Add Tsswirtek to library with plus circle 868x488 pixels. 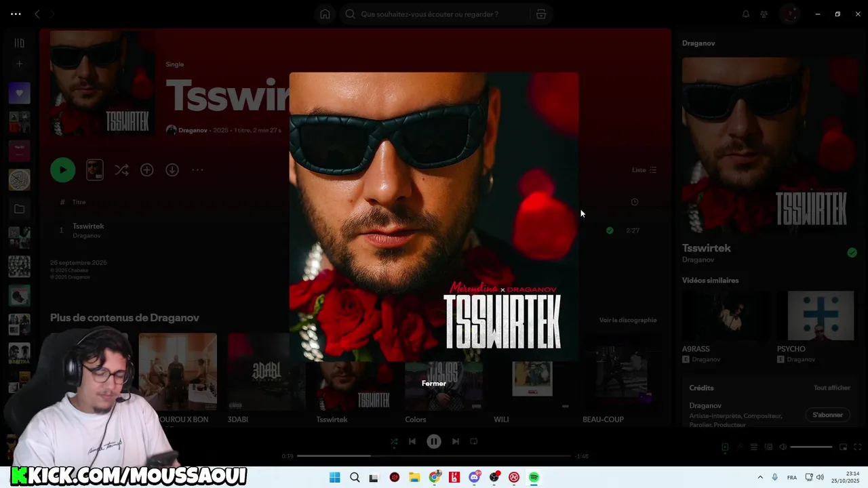pos(147,170)
